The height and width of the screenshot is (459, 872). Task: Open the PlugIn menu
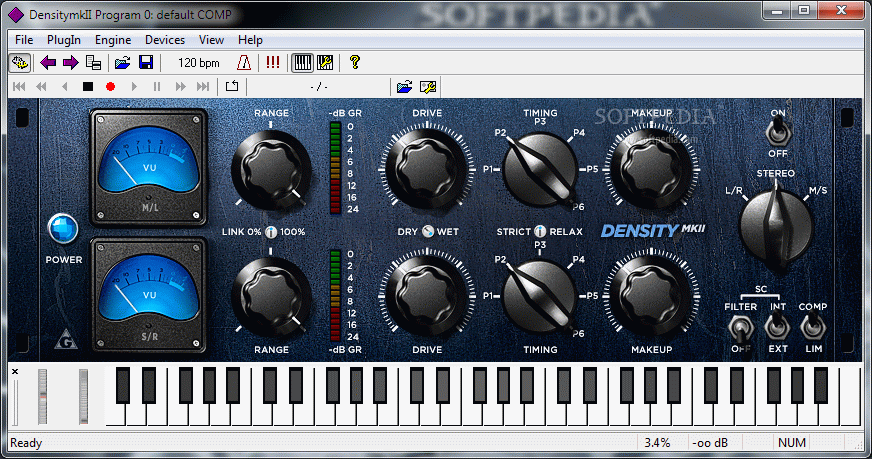pos(63,40)
